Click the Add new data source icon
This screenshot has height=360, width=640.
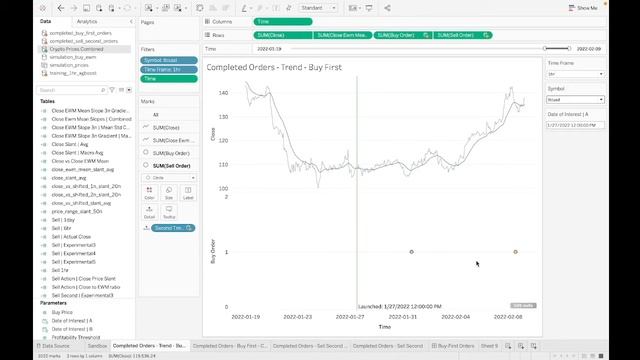click(x=99, y=8)
